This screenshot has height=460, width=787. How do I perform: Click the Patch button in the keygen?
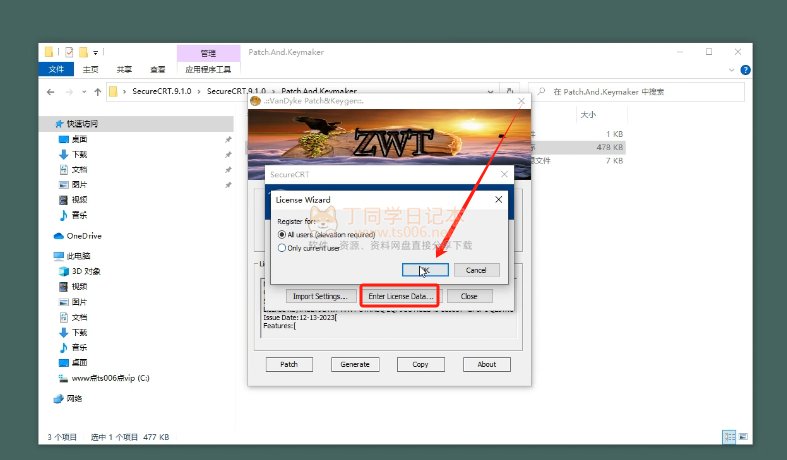coord(289,364)
